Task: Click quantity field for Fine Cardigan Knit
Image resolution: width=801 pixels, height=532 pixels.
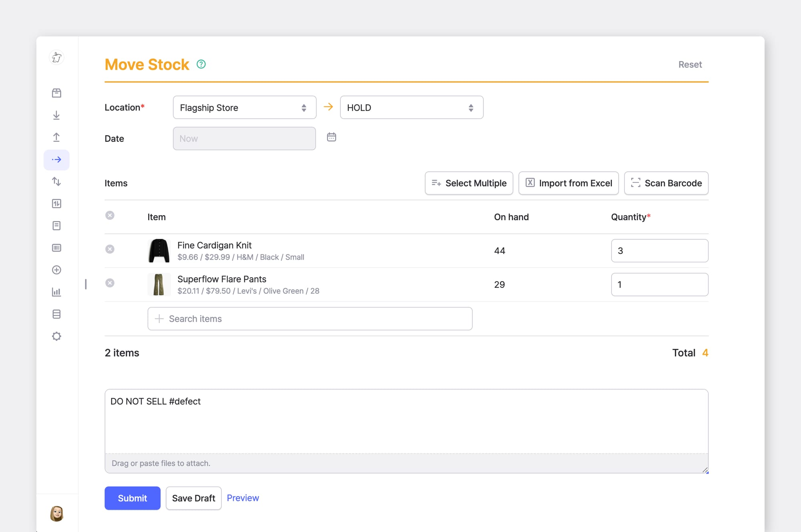Action: tap(660, 251)
